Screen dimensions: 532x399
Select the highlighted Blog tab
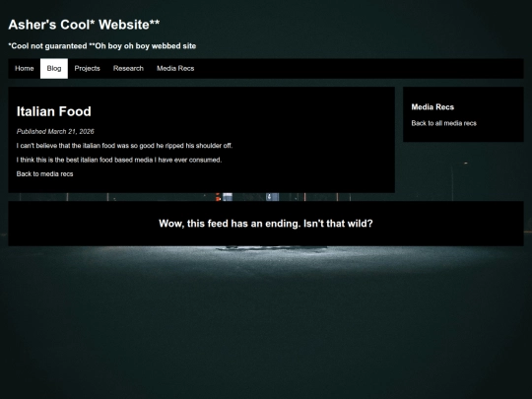click(x=54, y=69)
